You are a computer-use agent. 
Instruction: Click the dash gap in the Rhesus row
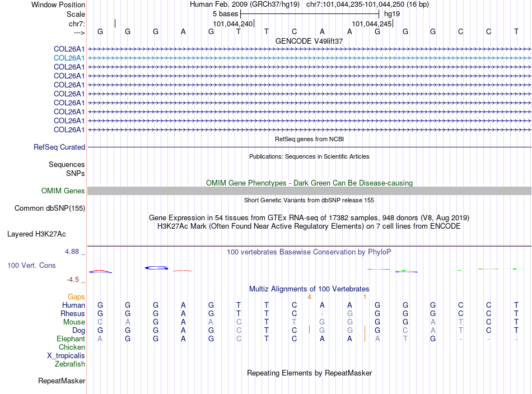click(x=322, y=313)
